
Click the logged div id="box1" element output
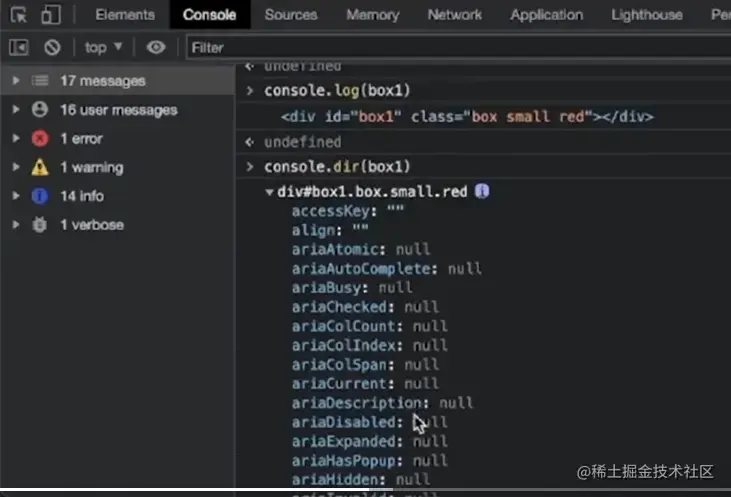coord(467,117)
